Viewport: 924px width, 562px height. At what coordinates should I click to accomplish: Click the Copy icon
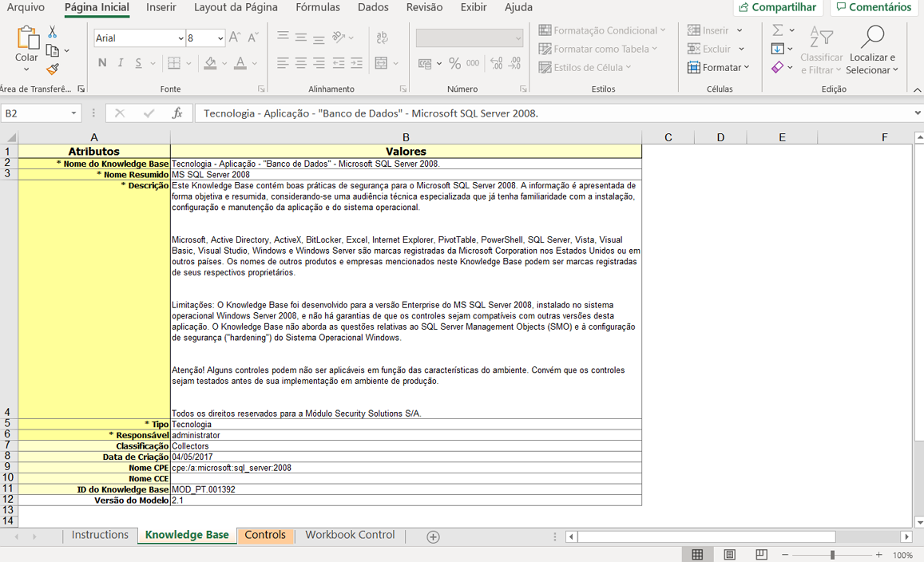pos(53,50)
